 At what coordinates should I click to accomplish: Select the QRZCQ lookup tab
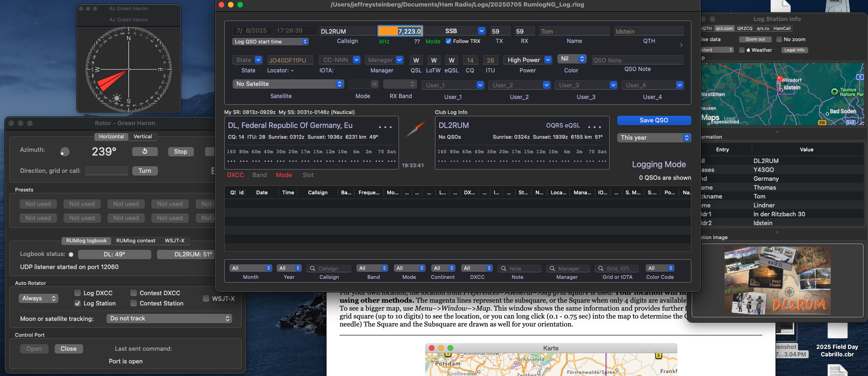click(745, 28)
